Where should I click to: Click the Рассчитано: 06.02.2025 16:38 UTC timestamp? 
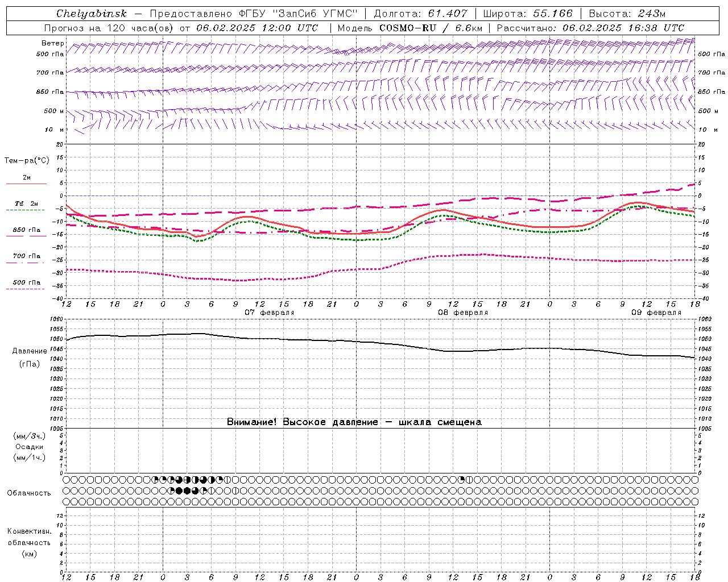tap(590, 28)
